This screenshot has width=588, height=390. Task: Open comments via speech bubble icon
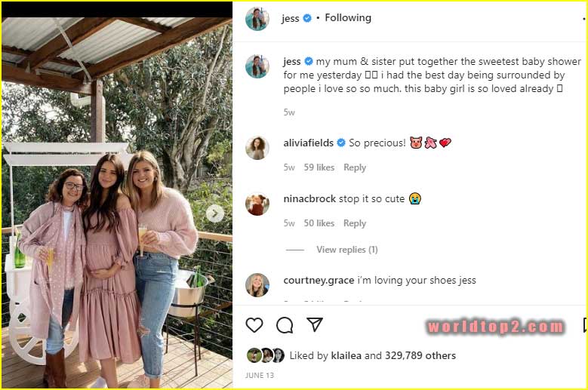pos(285,325)
